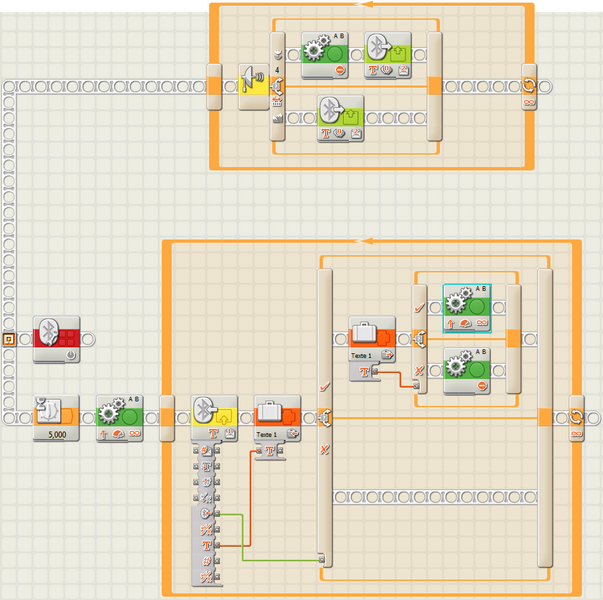
Task: Select the highlighted Move block with cyan outline
Action: (469, 306)
